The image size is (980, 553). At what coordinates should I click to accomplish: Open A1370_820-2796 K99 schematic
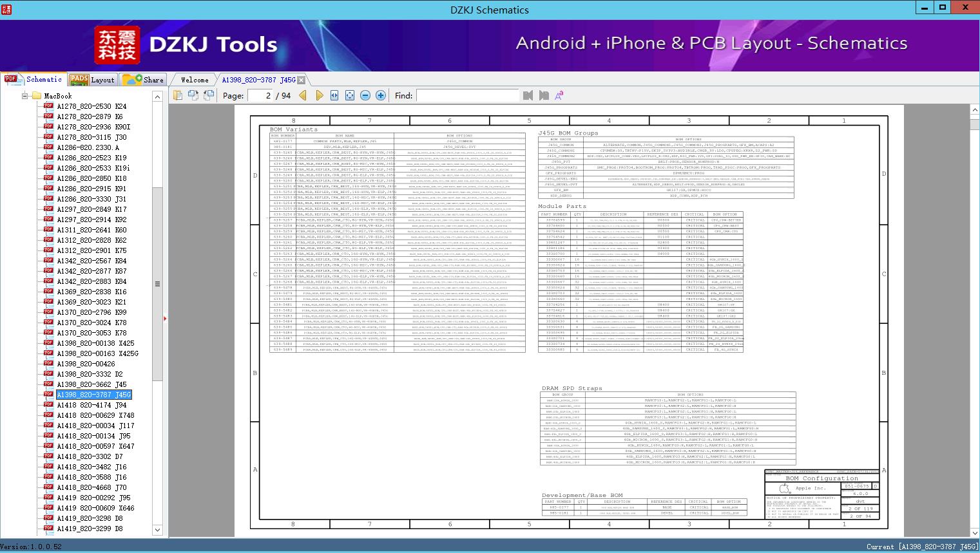click(x=91, y=312)
